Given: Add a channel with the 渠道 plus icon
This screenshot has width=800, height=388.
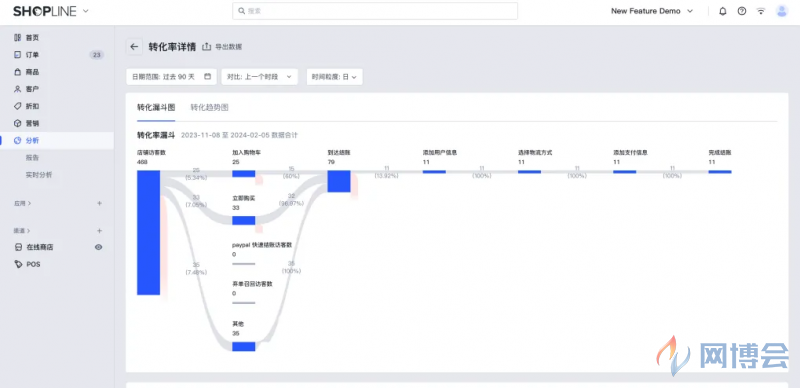Looking at the screenshot, I should click(x=99, y=231).
